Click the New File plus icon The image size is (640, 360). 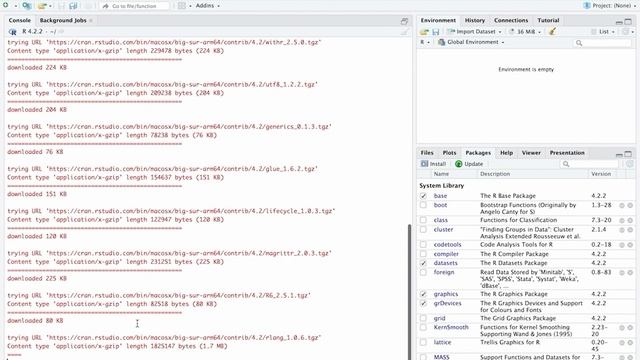[x=6, y=5]
